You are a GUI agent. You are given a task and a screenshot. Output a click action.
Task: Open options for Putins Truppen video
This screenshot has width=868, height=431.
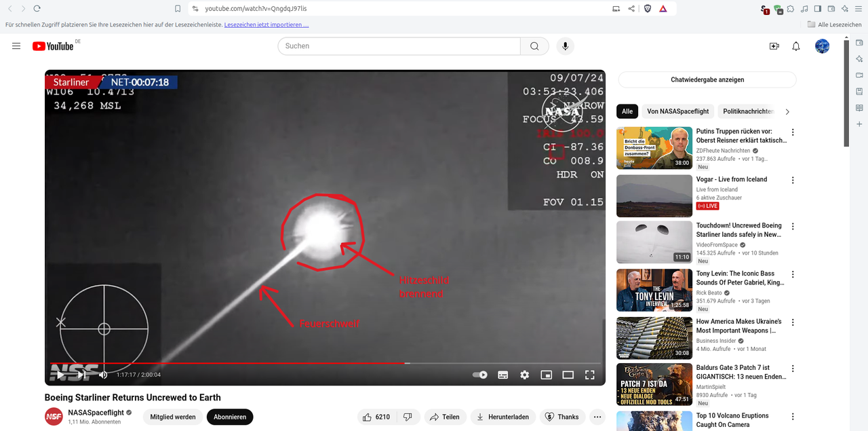(x=793, y=132)
